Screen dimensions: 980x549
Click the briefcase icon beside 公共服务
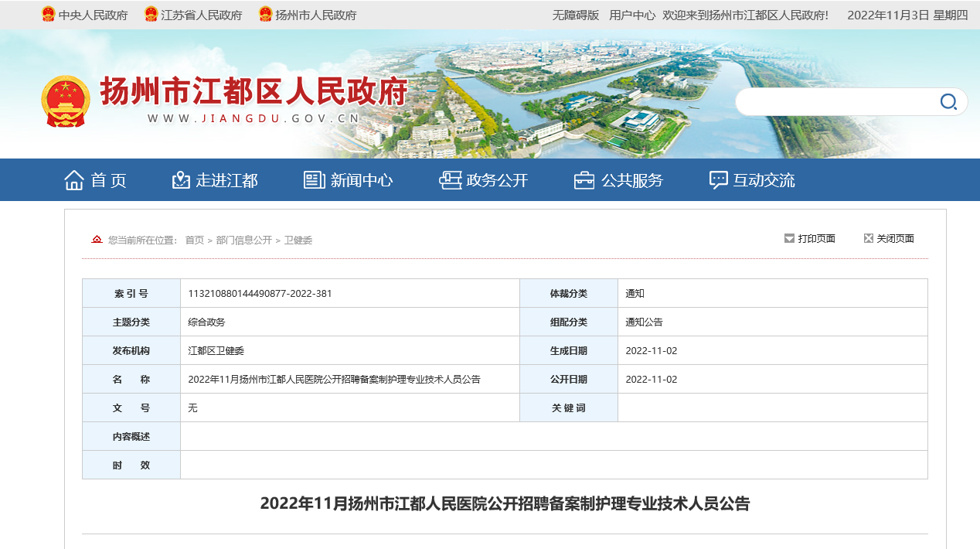coord(584,180)
